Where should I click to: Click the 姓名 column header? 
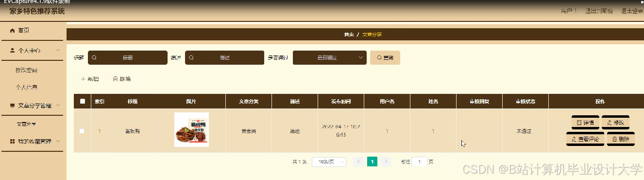pos(433,102)
